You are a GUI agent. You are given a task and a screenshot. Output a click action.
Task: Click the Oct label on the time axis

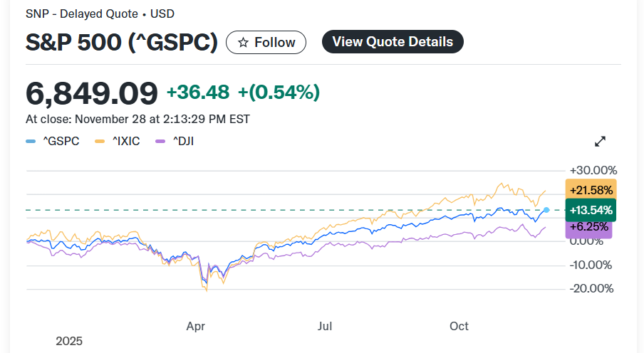tap(459, 326)
